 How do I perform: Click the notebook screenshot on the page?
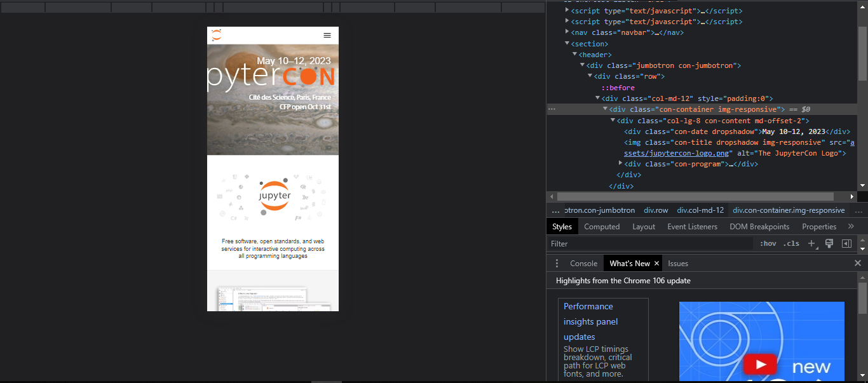tap(273, 299)
